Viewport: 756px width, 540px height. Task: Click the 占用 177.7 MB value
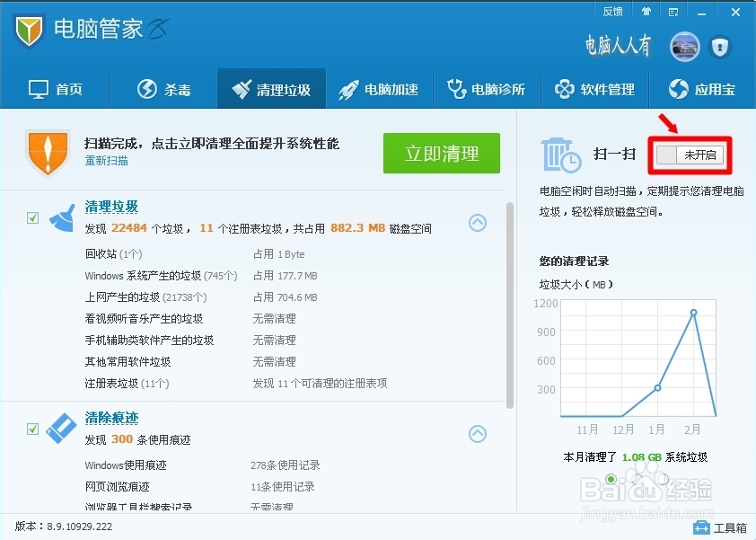[x=286, y=276]
